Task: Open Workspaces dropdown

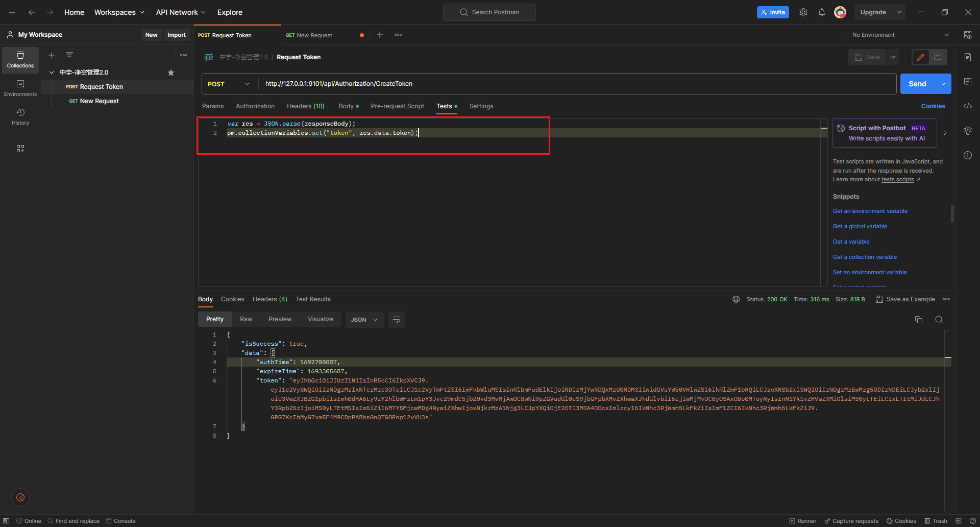Action: coord(119,12)
